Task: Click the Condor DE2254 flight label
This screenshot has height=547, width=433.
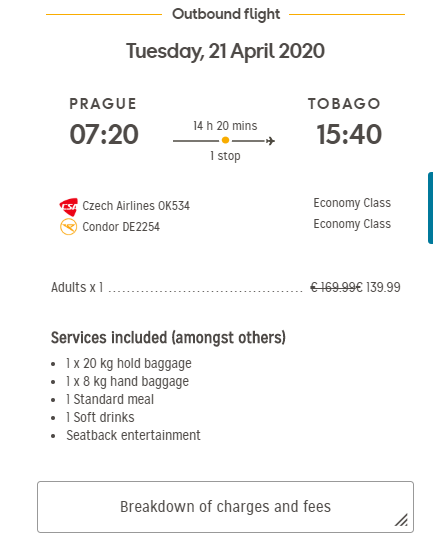Action: pyautogui.click(x=121, y=227)
